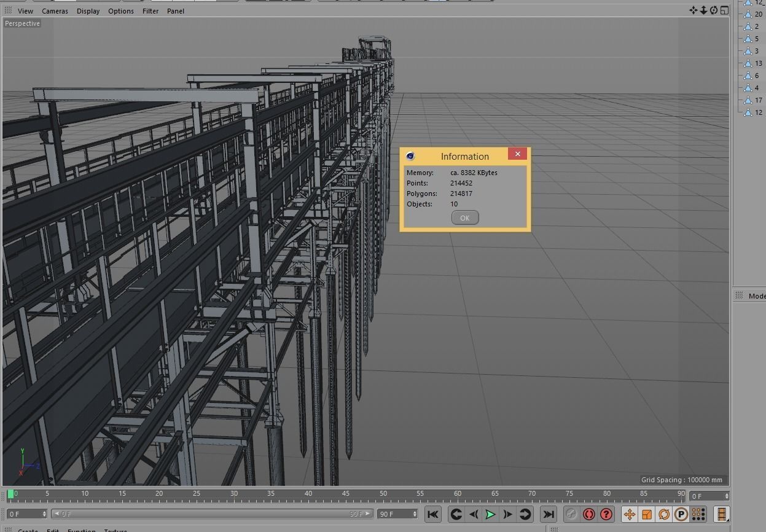The width and height of the screenshot is (766, 532).
Task: Click the polygon object icon beside 12
Action: pos(748,112)
